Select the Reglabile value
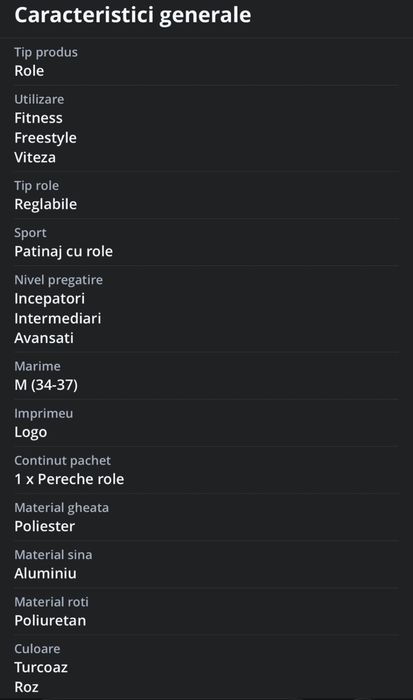Viewport: 413px width, 700px height. click(46, 204)
